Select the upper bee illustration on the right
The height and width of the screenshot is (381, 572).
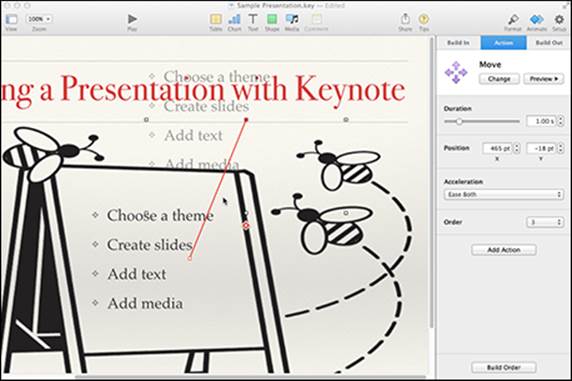[x=339, y=165]
